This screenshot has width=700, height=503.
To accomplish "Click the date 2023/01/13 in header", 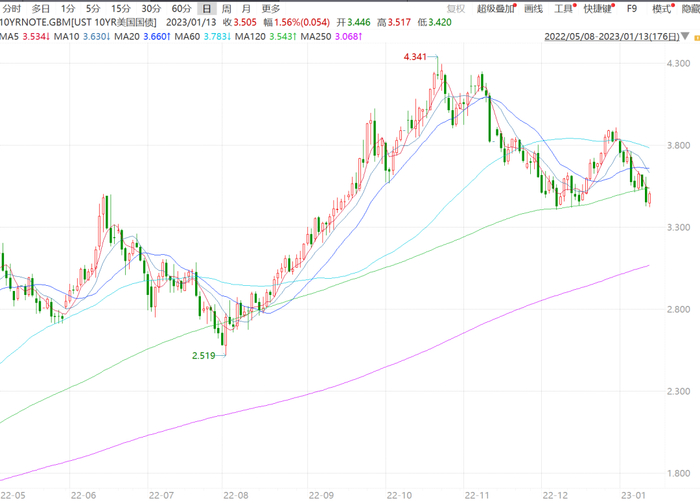I will click(x=191, y=22).
